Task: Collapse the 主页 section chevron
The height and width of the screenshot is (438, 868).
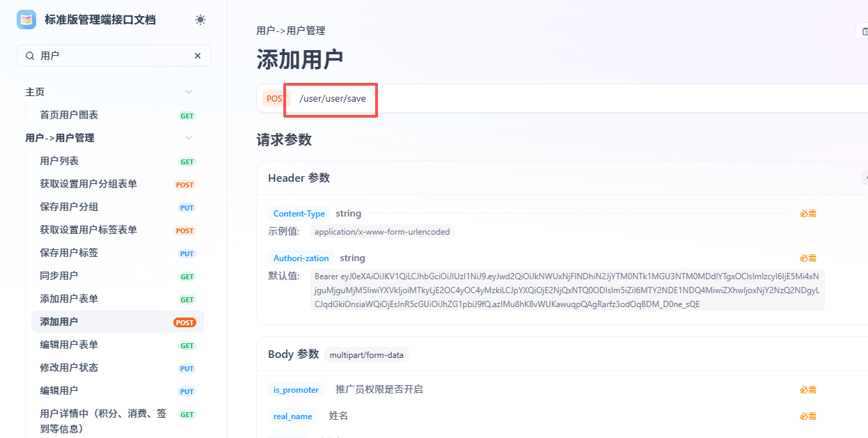Action: 189,92
